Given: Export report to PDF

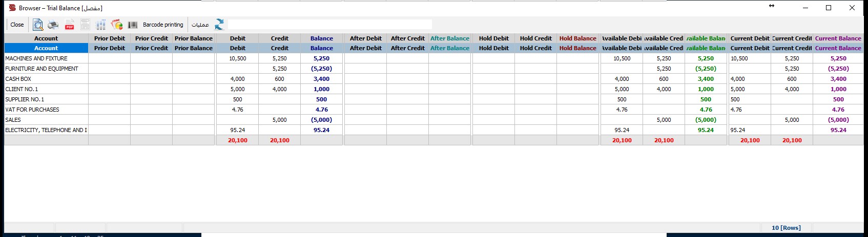Looking at the screenshot, I should pos(69,25).
